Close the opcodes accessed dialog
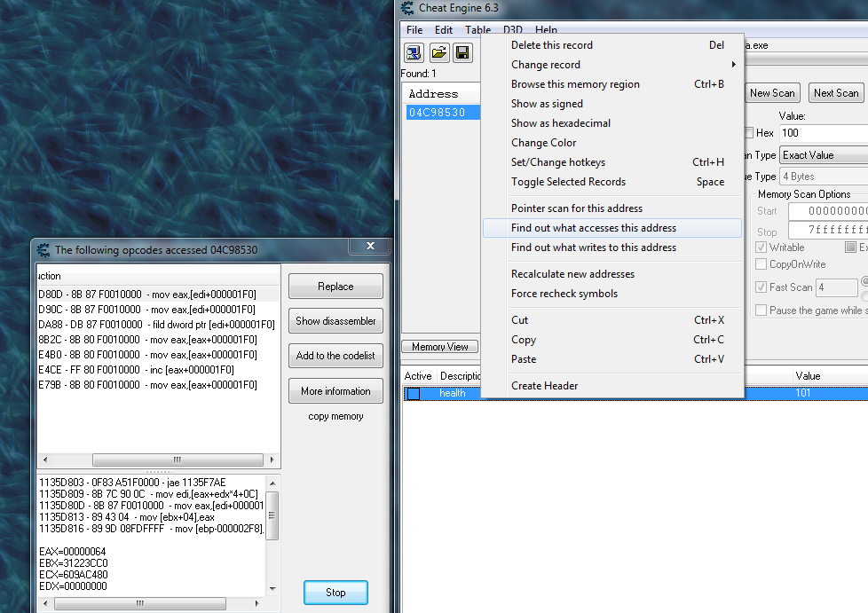This screenshot has height=613, width=868. (x=370, y=247)
